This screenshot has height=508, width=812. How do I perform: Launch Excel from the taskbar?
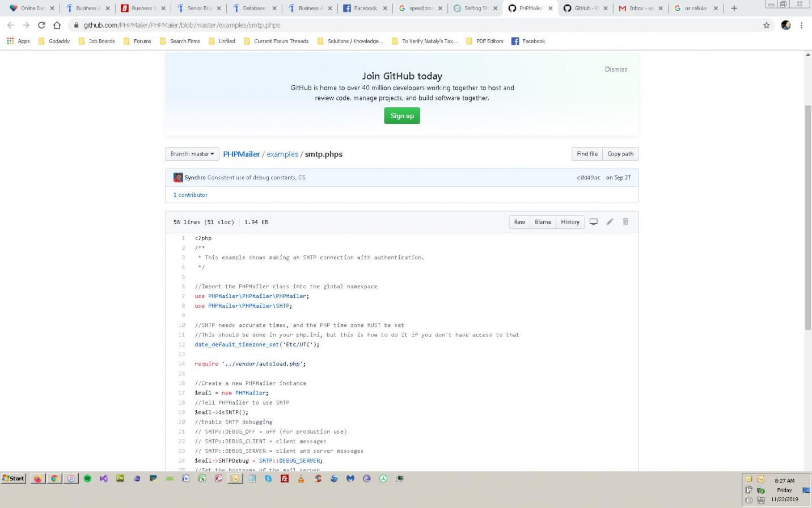[202, 478]
